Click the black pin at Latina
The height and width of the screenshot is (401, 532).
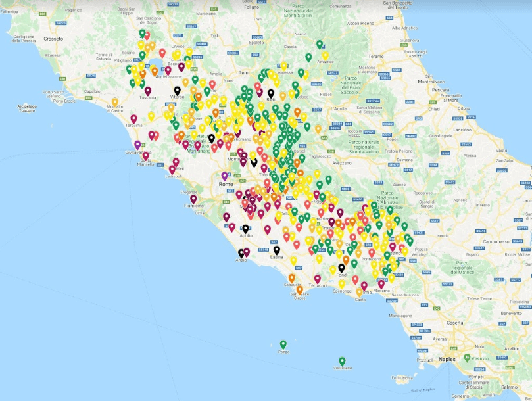pos(276,250)
